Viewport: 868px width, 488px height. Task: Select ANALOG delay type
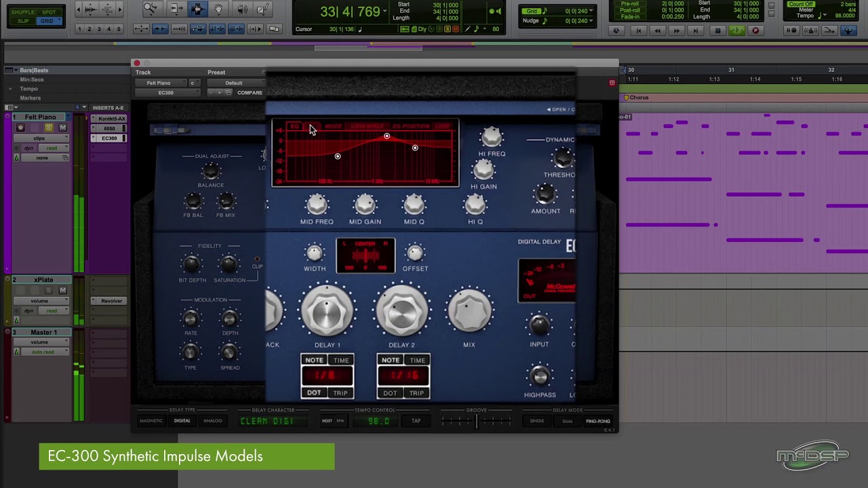point(212,421)
